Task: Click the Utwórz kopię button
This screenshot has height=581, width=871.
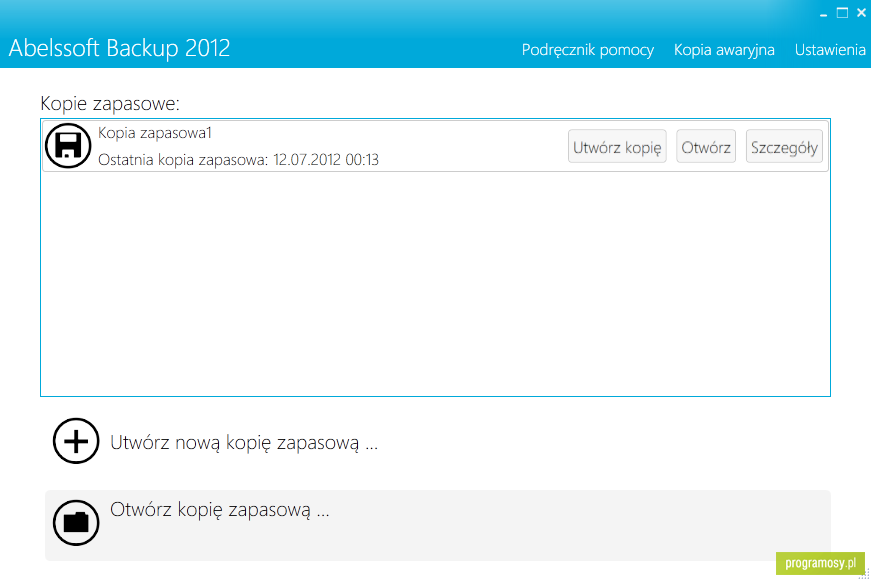Action: [617, 147]
